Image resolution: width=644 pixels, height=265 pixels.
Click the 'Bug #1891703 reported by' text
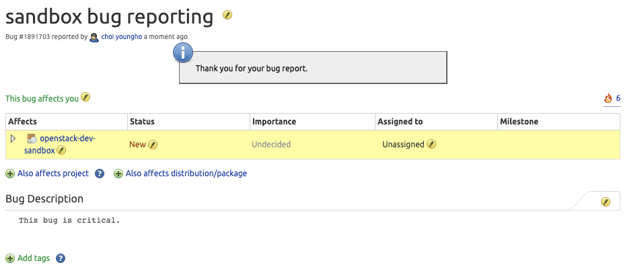(x=46, y=36)
